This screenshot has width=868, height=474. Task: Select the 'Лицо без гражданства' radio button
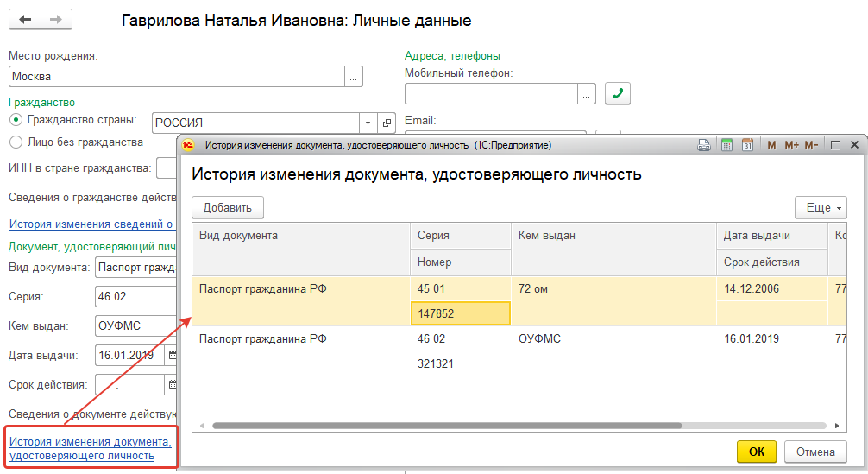tap(15, 142)
